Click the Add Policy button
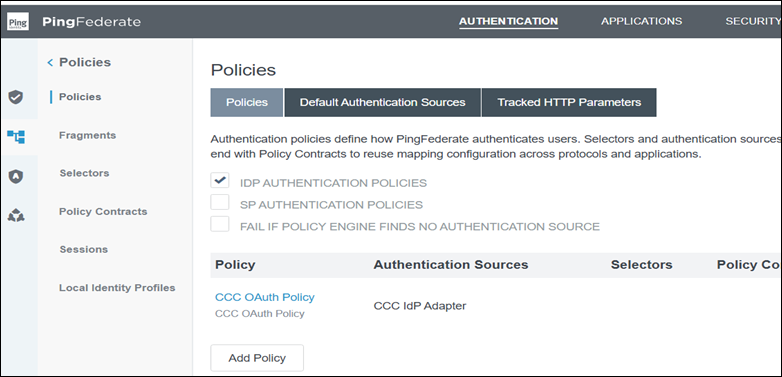 coord(257,358)
